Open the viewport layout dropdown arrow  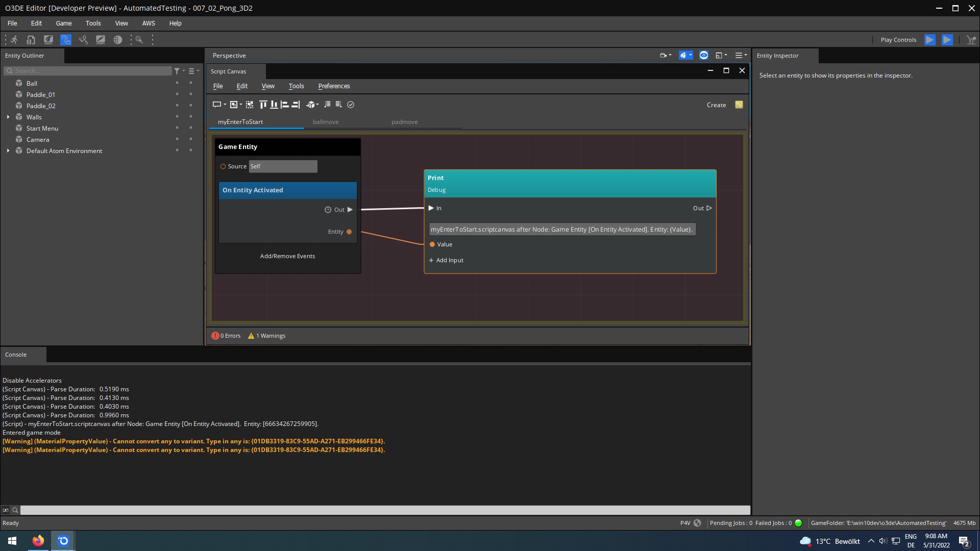point(726,55)
